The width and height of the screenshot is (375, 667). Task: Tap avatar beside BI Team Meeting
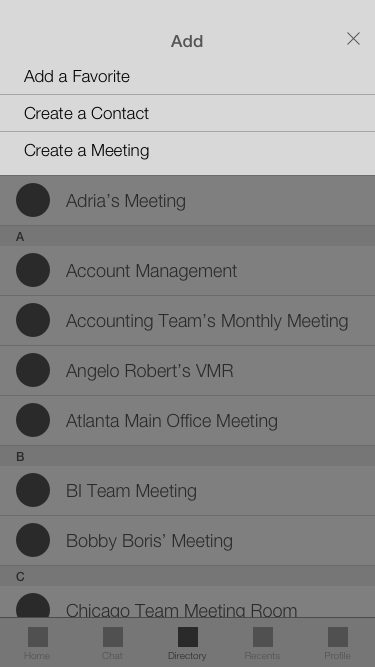[33, 490]
